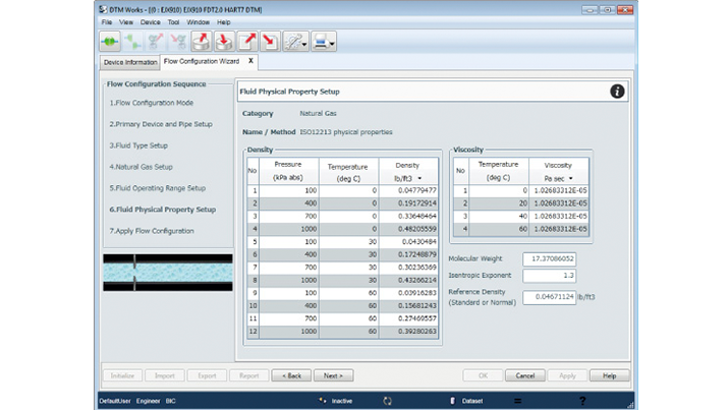Click the refresh icon in status bar

(387, 400)
